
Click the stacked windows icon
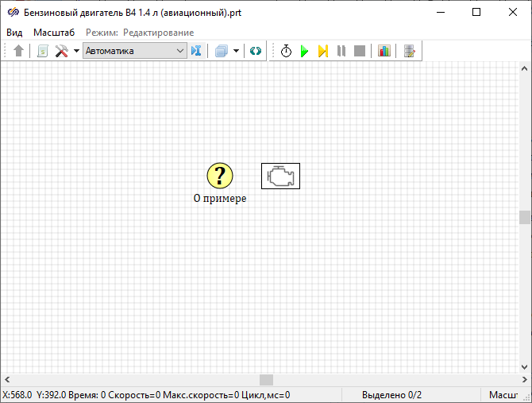click(x=222, y=51)
